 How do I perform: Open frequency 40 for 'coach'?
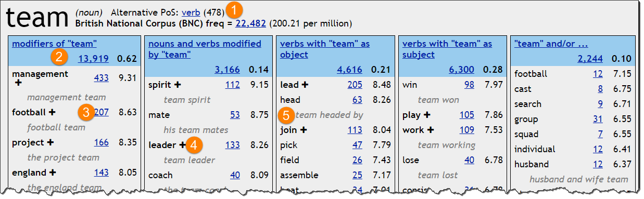pyautogui.click(x=235, y=175)
